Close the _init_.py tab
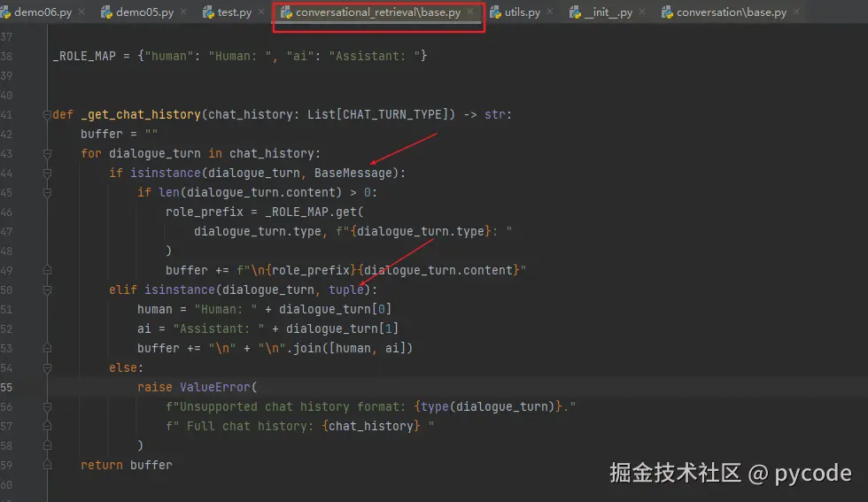868x502 pixels. (642, 12)
